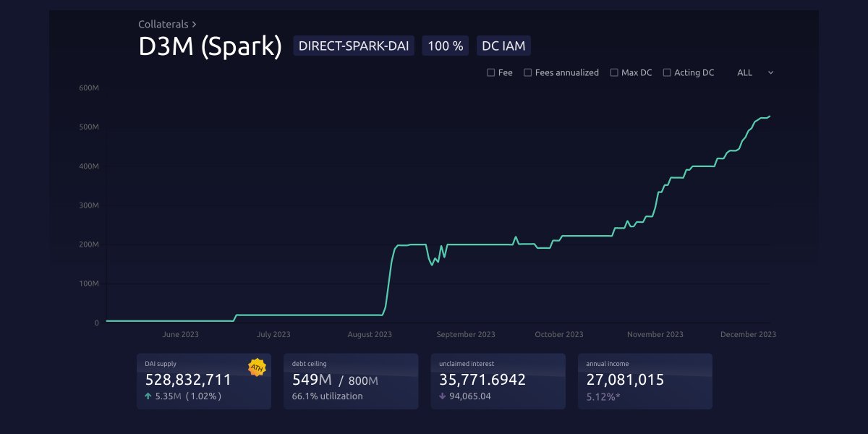The height and width of the screenshot is (434, 868).
Task: Click the 66.1% utilization text
Action: click(x=328, y=396)
